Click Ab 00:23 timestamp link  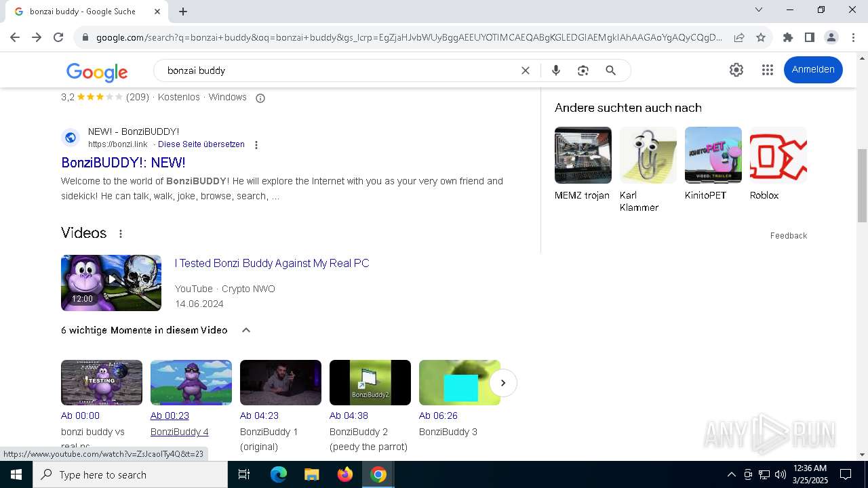pyautogui.click(x=170, y=415)
